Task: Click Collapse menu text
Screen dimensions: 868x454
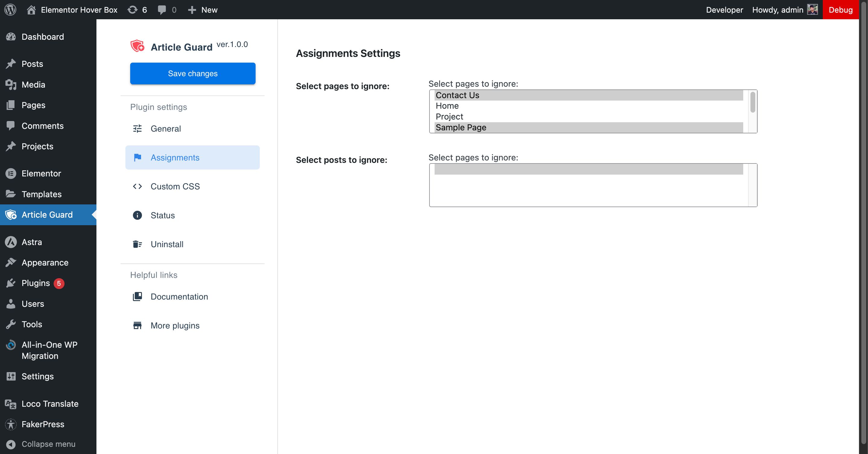Action: click(x=49, y=444)
